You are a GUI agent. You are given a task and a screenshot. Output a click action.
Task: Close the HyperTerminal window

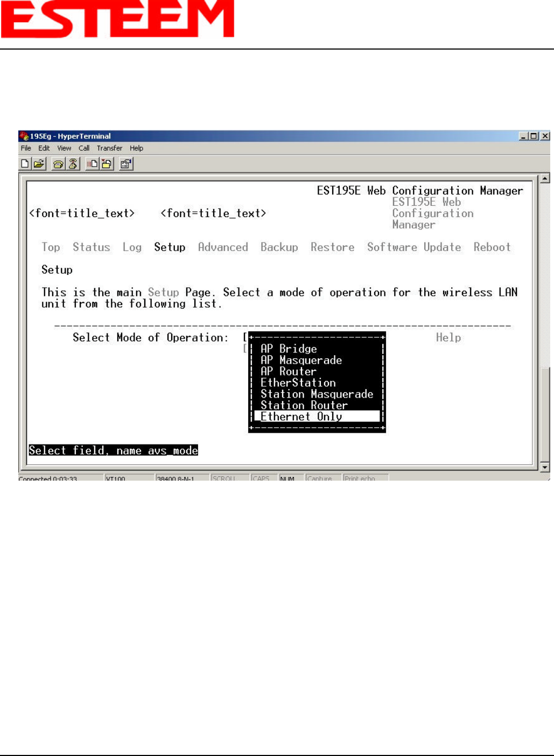coord(545,136)
